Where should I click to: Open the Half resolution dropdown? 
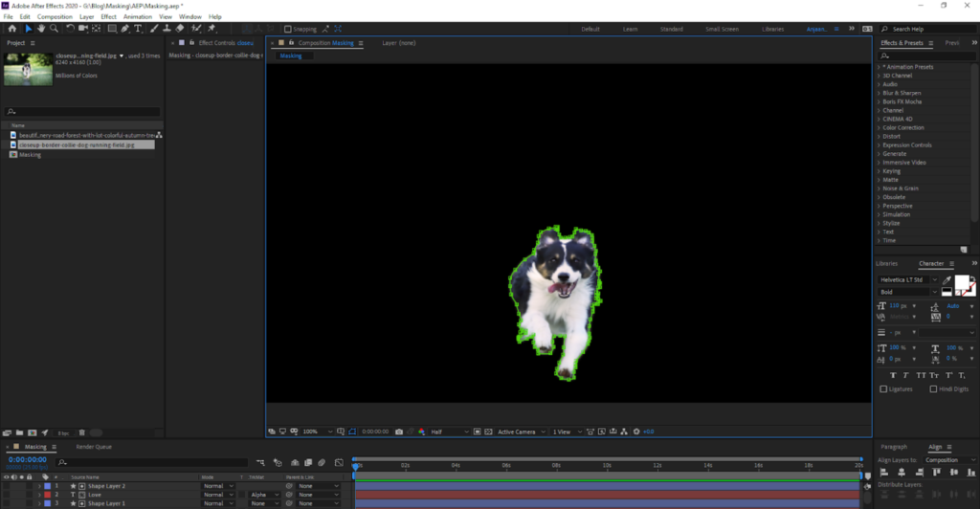pyautogui.click(x=450, y=432)
